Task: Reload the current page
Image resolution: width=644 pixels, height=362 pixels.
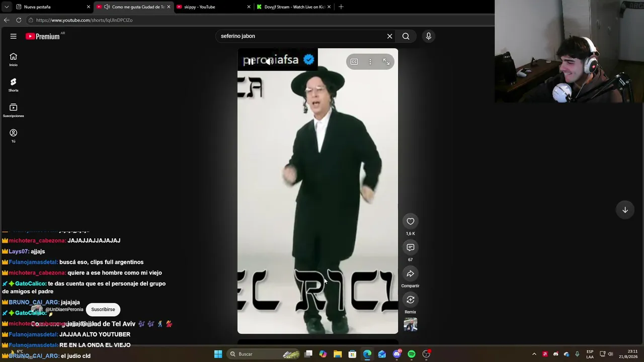Action: [19, 20]
